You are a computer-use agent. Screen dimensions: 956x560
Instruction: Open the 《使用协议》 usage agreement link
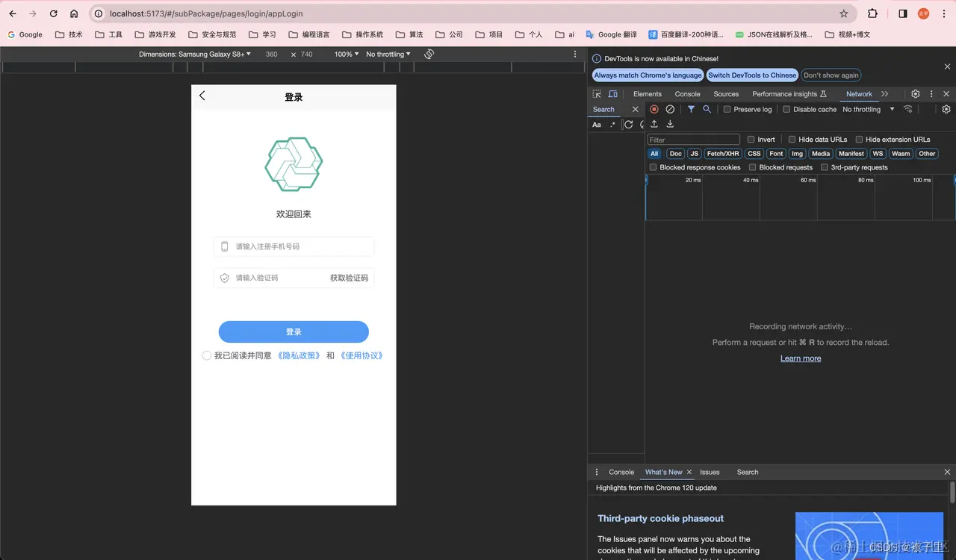click(x=361, y=355)
